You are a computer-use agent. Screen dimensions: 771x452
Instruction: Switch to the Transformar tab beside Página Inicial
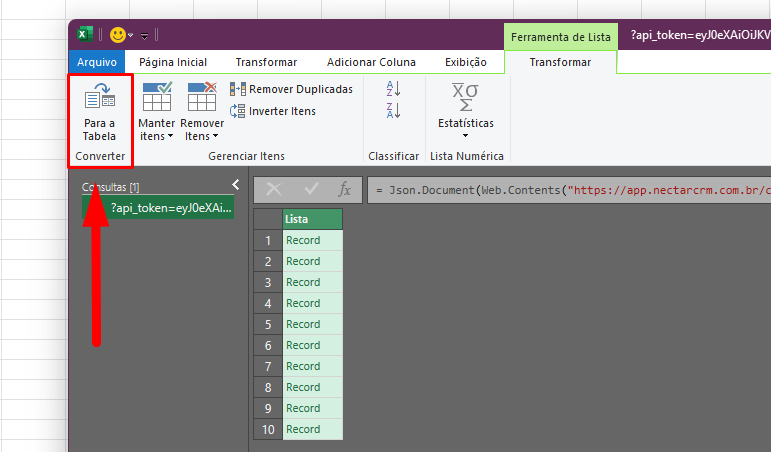266,62
